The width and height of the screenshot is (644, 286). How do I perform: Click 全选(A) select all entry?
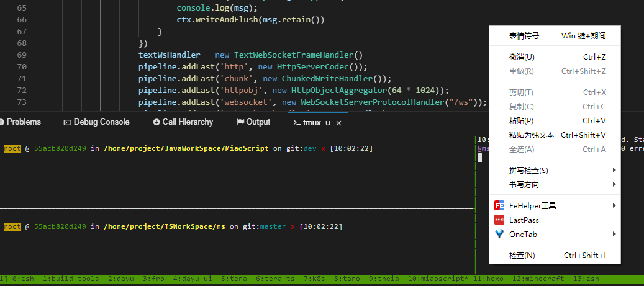pos(555,150)
